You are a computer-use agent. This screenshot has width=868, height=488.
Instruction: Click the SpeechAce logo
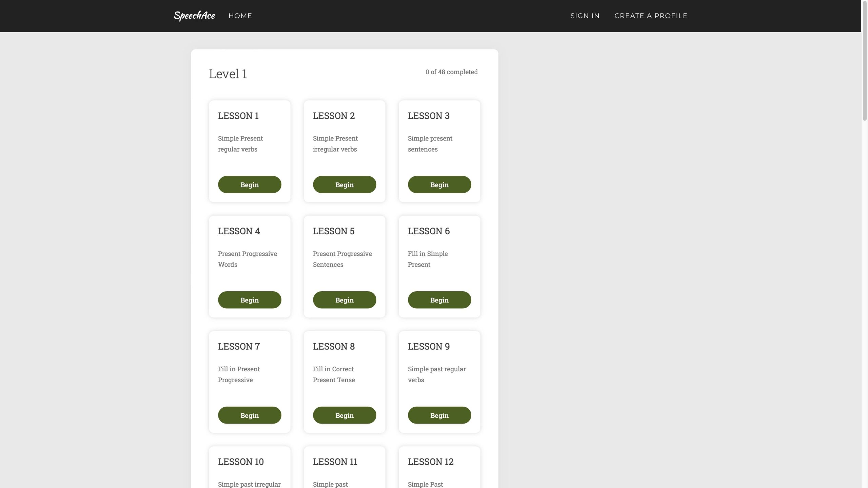(x=194, y=16)
